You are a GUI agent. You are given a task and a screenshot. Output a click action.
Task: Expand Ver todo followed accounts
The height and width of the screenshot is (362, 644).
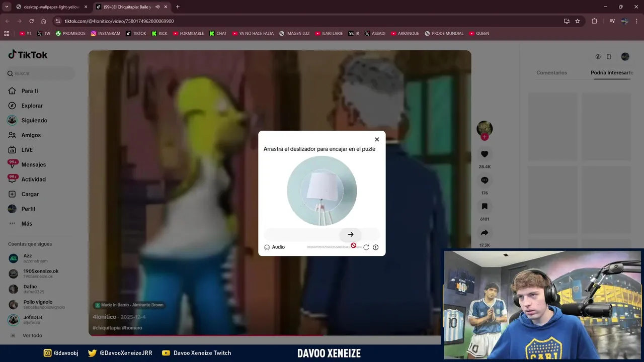tap(32, 335)
